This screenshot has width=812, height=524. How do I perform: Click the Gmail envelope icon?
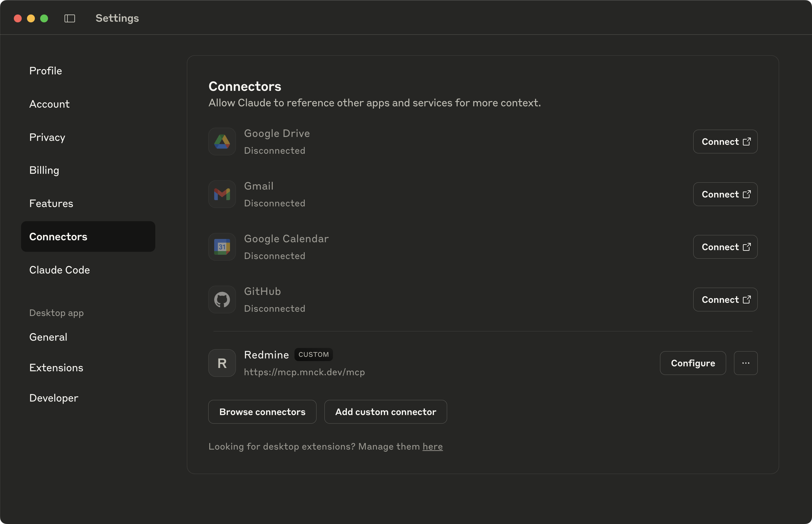click(x=222, y=194)
